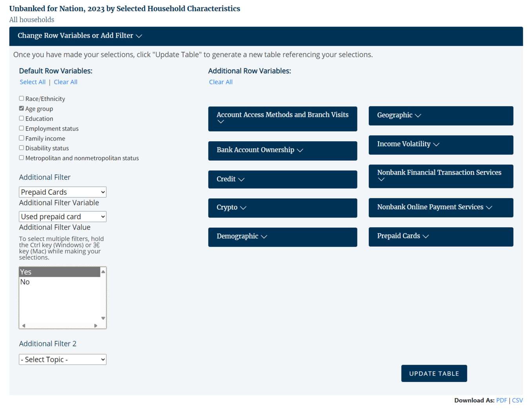532x413 pixels.
Task: Click the filter list scroll up arrow
Action: click(103, 272)
